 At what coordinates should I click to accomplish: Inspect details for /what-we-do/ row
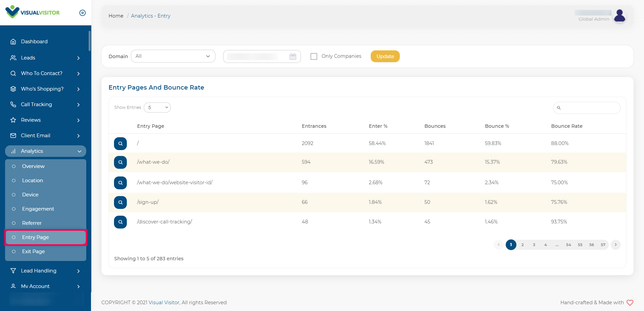click(120, 162)
